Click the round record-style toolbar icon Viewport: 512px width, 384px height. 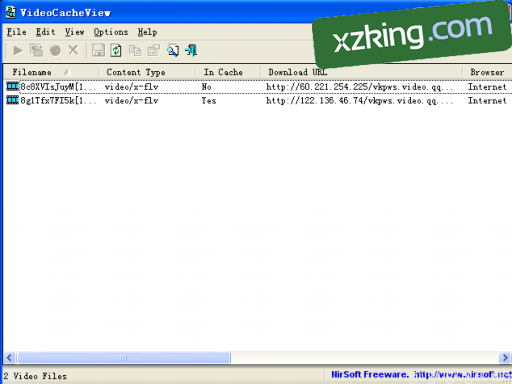pyautogui.click(x=55, y=51)
